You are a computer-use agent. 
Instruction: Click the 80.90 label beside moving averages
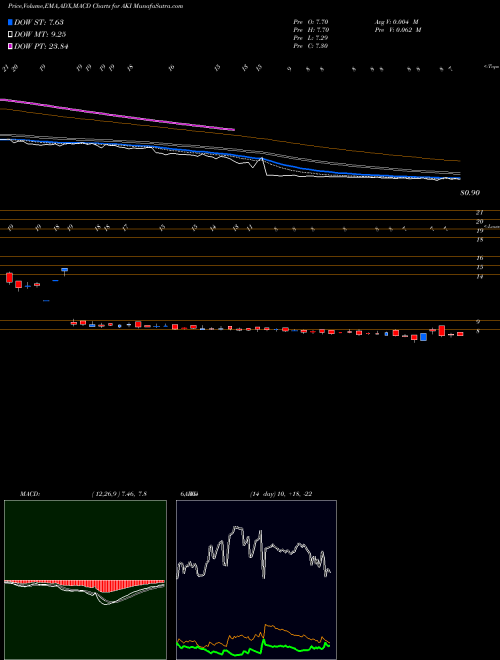tap(470, 193)
